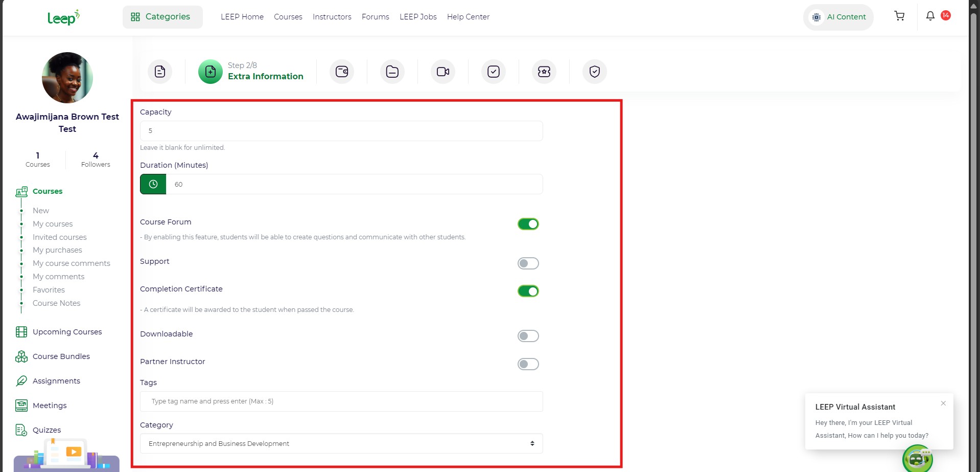Open the Help Center menu item
Screen dimensions: 980x472
(468, 17)
